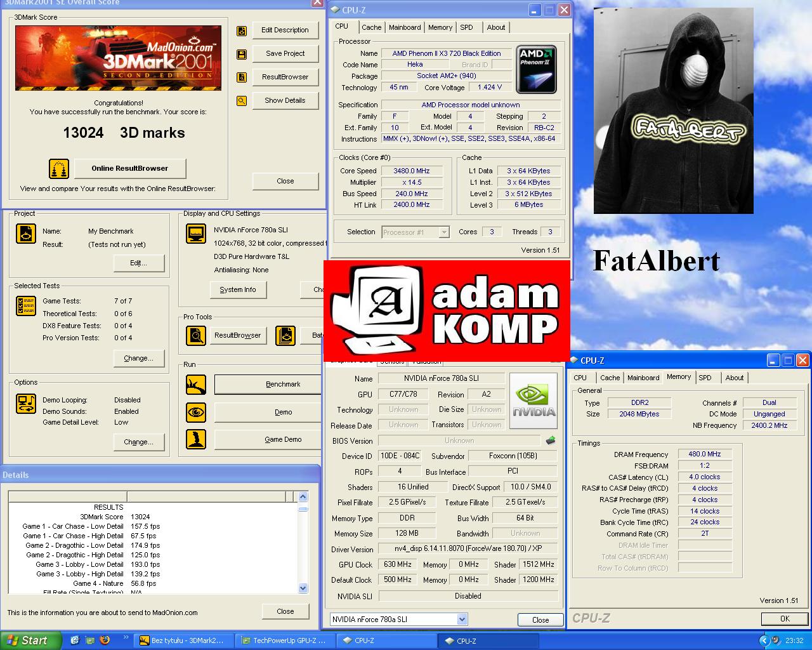Click the Save Project floppy icon
The image size is (812, 650).
click(242, 54)
